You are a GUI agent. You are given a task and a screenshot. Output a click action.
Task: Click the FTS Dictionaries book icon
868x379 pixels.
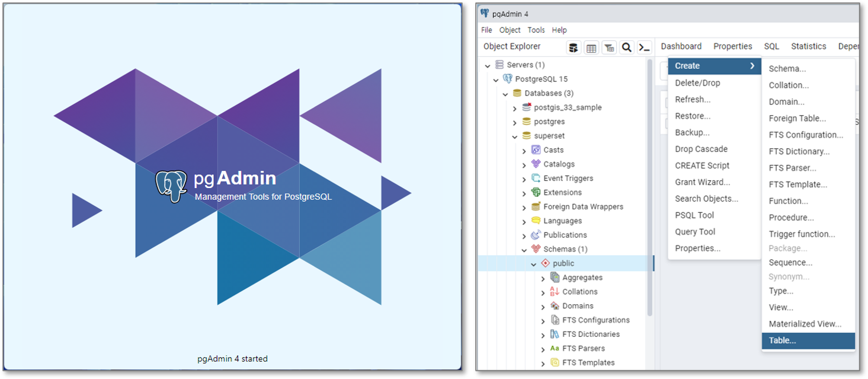coord(555,334)
